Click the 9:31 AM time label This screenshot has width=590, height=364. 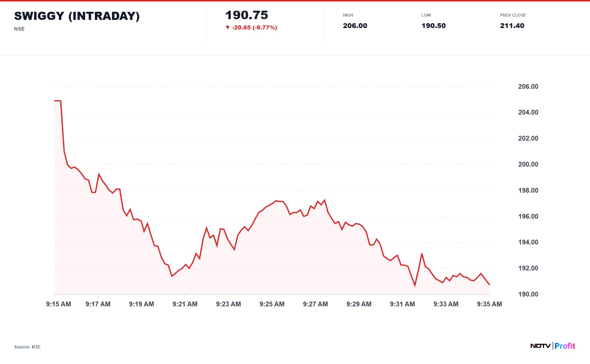[403, 304]
